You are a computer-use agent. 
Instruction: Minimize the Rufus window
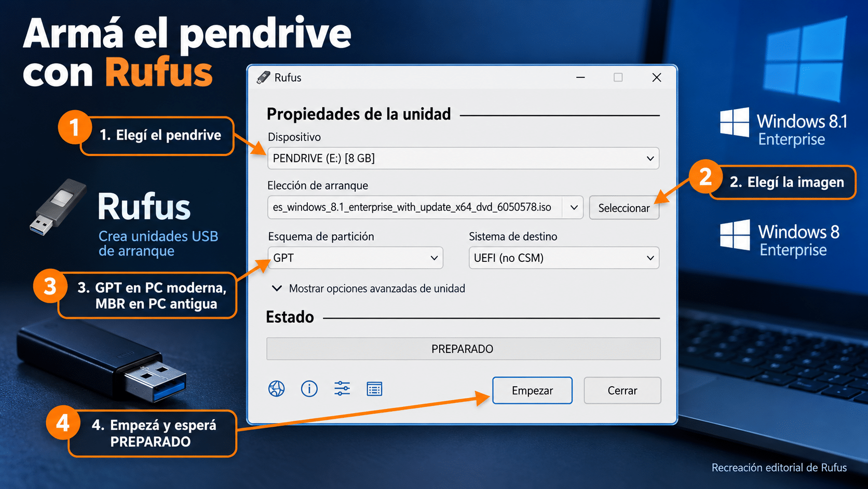(x=580, y=77)
